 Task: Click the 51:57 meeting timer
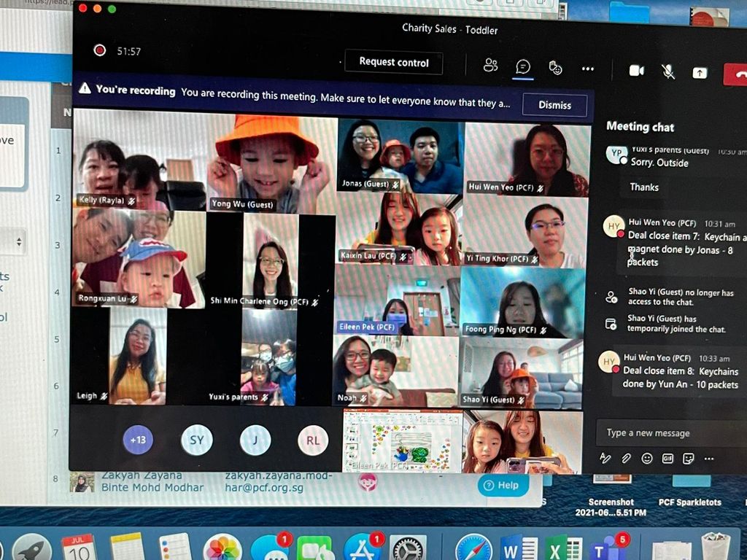(x=129, y=51)
